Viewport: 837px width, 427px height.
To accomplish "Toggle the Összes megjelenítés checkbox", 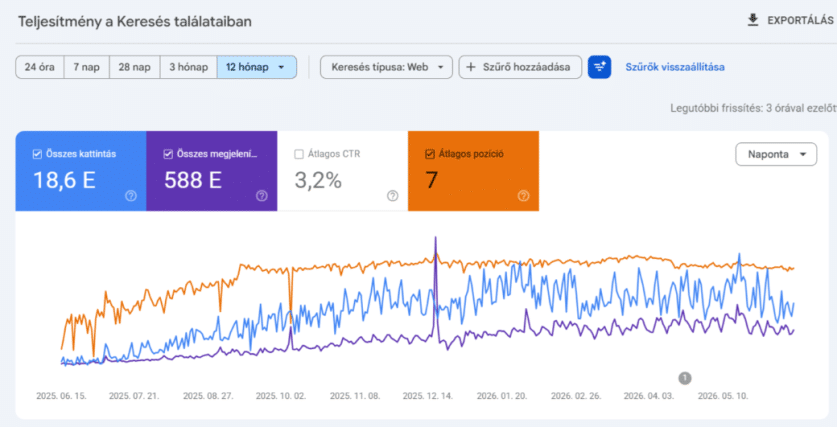I will click(x=168, y=154).
